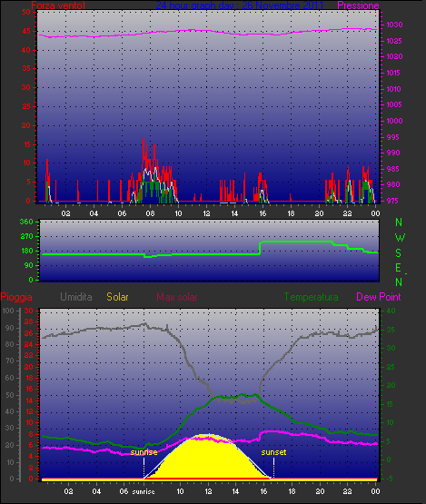
Task: Click the Dew Point legend label
Action: pos(379,297)
